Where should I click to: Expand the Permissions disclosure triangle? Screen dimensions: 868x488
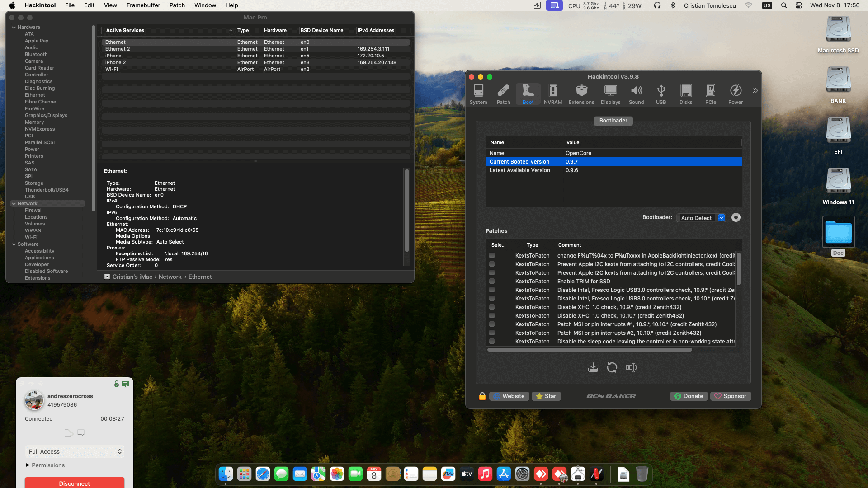(x=28, y=465)
